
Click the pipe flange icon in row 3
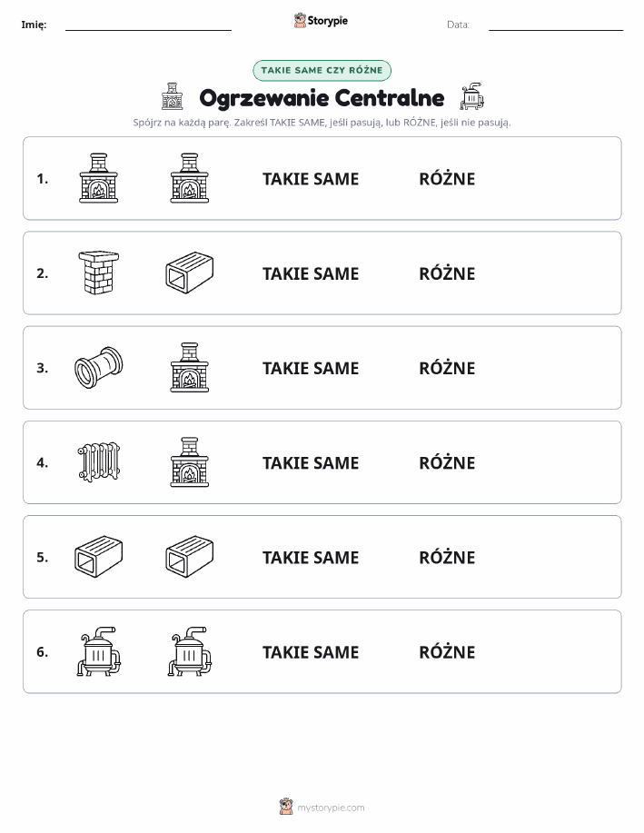(x=98, y=368)
